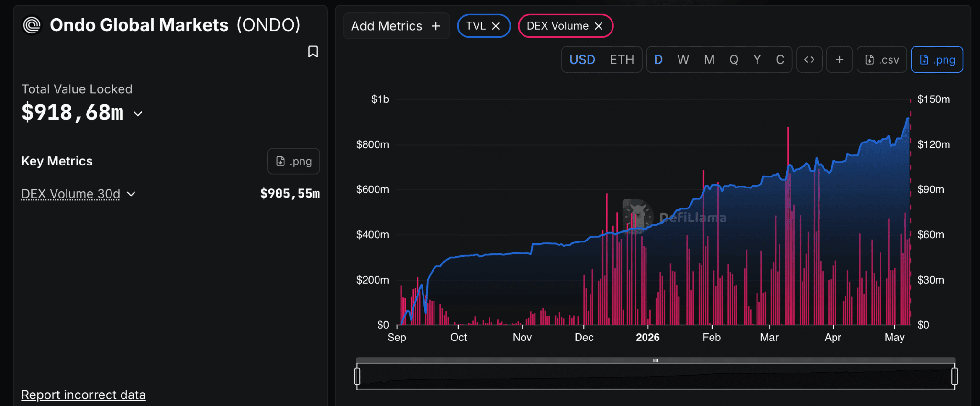Switch chart denomination to USD
Viewport: 980px width, 406px height.
[582, 59]
